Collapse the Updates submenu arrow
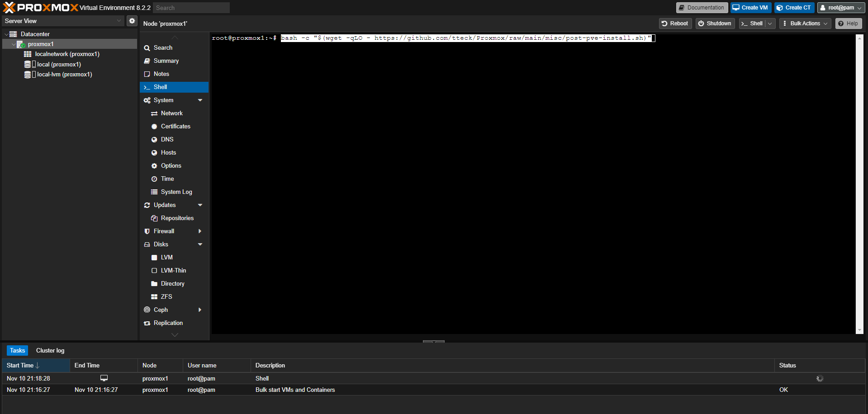 click(200, 205)
